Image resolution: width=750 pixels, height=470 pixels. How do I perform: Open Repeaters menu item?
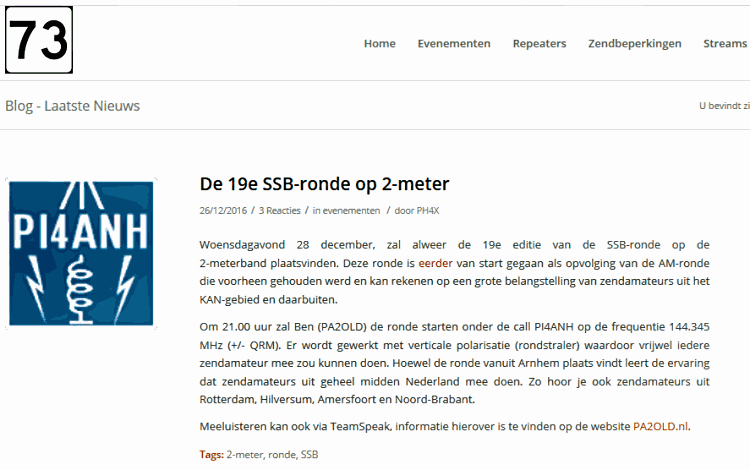(x=539, y=44)
